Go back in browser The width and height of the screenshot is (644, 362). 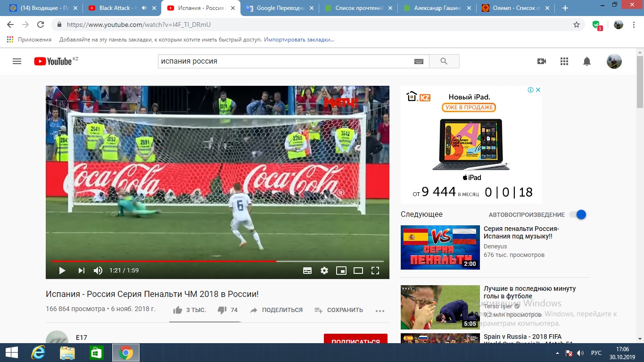(x=10, y=25)
